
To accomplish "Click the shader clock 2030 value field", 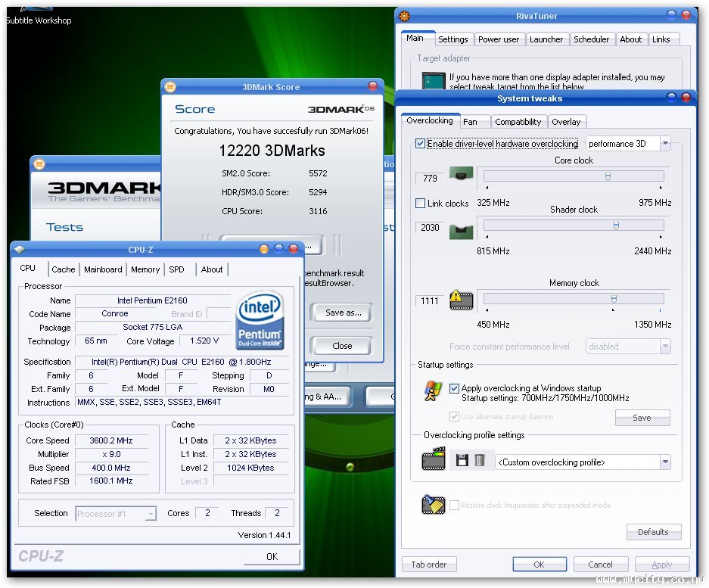I will 430,228.
